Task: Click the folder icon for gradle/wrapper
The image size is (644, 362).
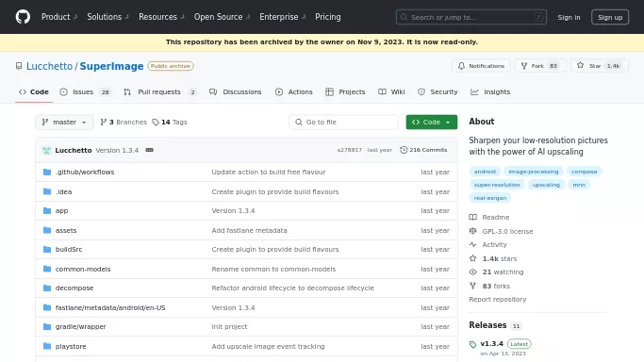Action: pos(47,327)
